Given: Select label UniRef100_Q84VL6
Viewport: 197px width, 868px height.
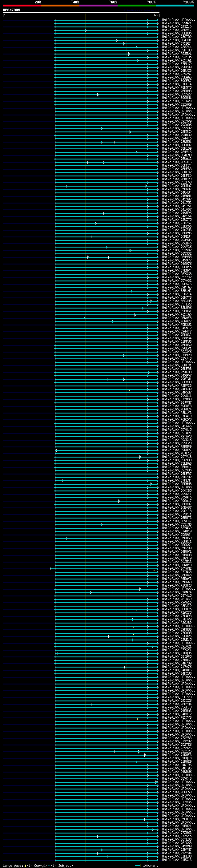Looking at the screenshot, I should point(177,152).
